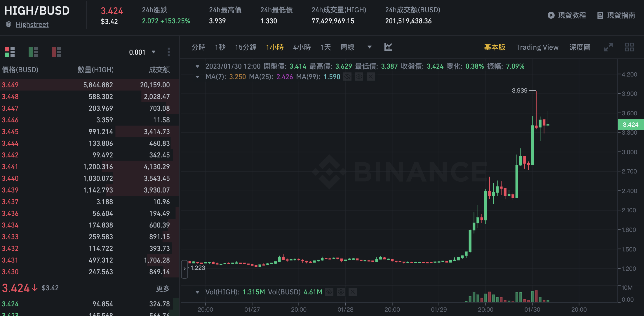The width and height of the screenshot is (644, 316).
Task: Open the multi-chart grid layout
Action: coord(629,47)
